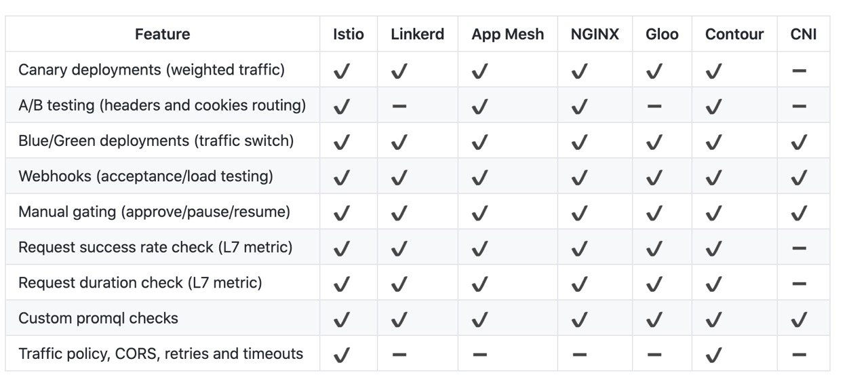Select the App Mesh column header

pos(508,34)
